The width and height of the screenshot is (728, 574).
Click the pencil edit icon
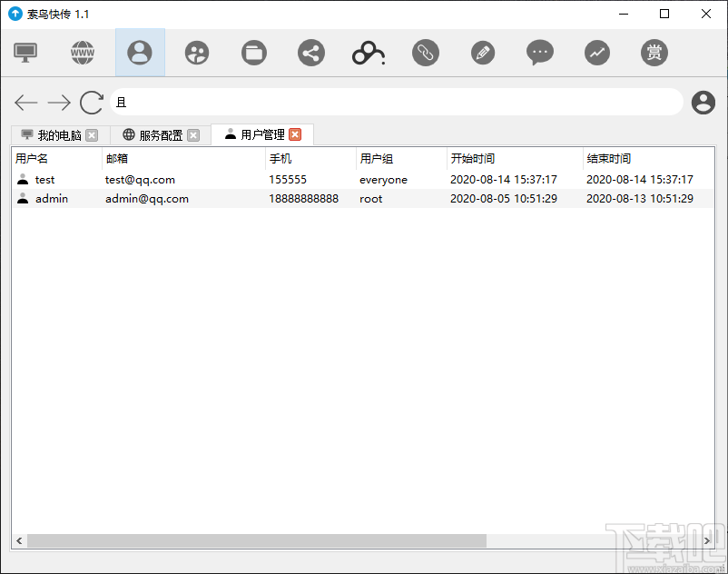483,53
